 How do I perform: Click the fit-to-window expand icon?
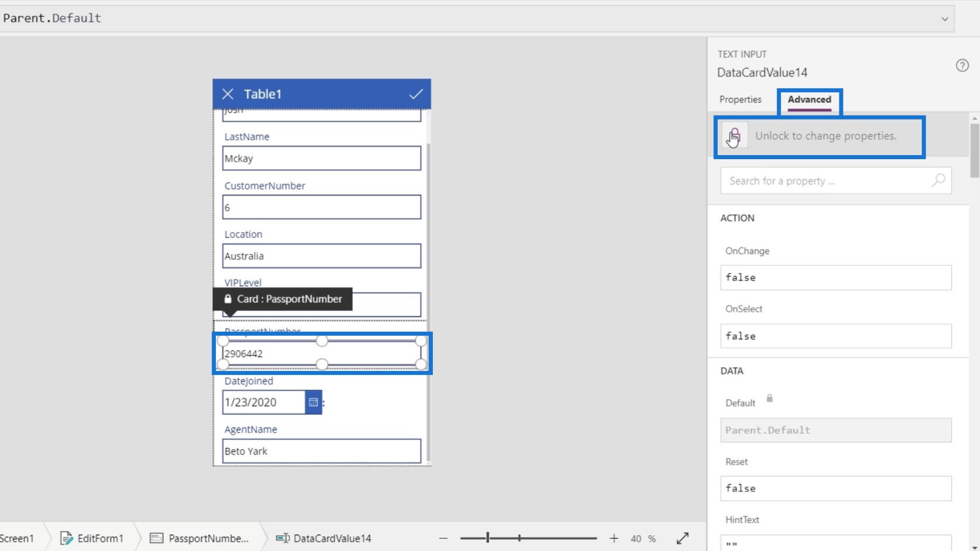coord(682,538)
